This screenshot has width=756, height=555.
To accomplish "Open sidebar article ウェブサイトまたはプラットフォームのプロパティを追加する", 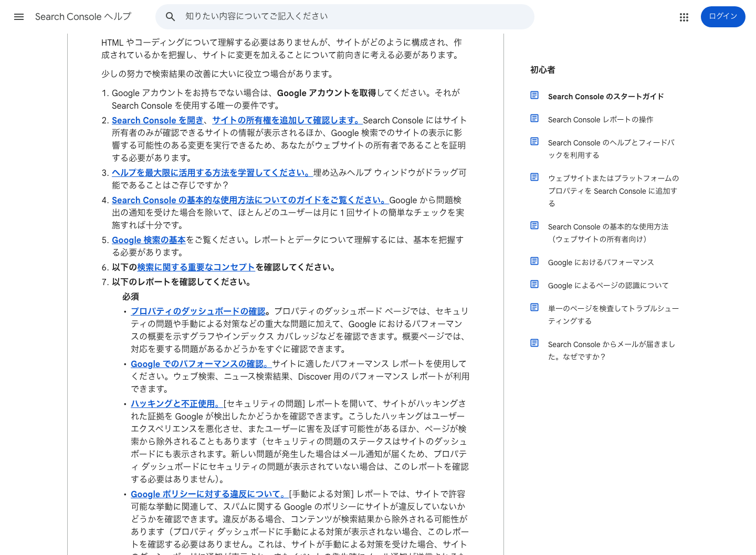I will tap(614, 191).
